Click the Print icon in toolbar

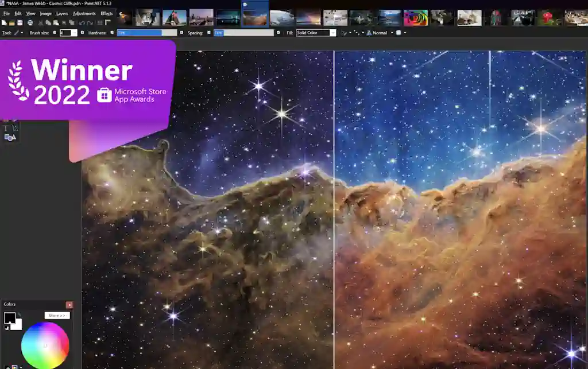[x=30, y=22]
